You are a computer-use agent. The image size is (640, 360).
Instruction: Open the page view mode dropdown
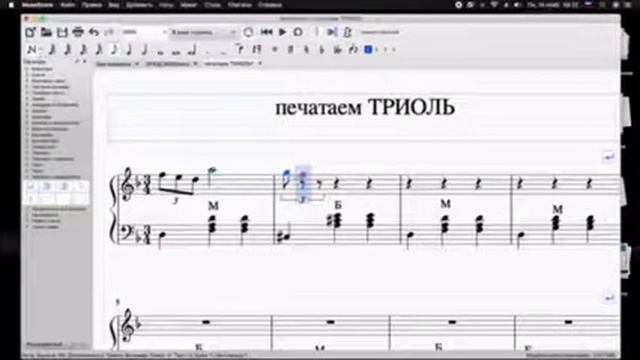204,32
